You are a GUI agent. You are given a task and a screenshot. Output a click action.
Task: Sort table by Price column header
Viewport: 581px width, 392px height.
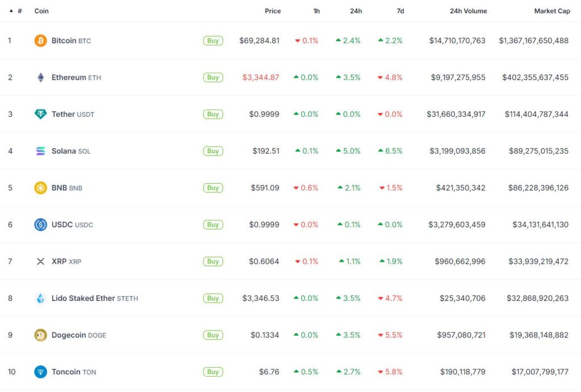coord(273,11)
